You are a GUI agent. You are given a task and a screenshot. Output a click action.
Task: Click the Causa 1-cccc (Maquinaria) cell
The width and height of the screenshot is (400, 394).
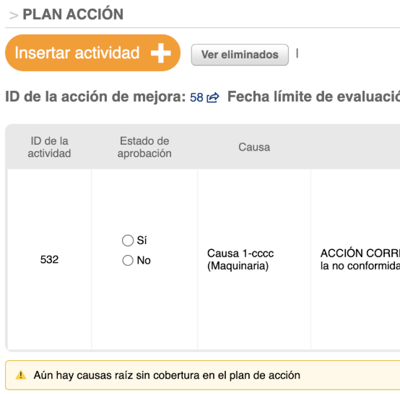(254, 259)
